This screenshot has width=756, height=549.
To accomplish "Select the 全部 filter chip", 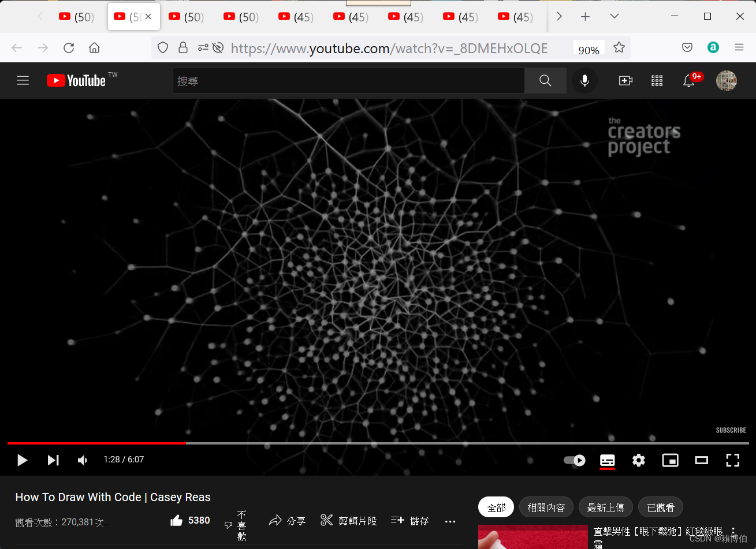I will pyautogui.click(x=496, y=507).
